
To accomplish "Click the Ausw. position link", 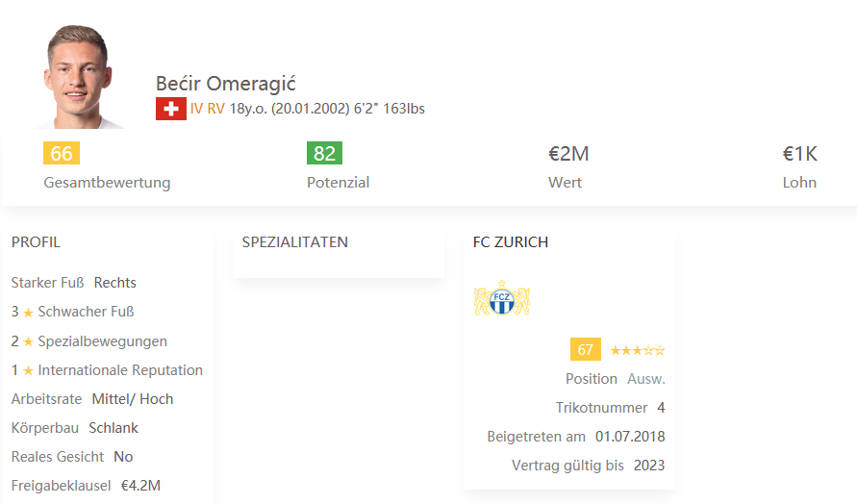I will [x=646, y=379].
